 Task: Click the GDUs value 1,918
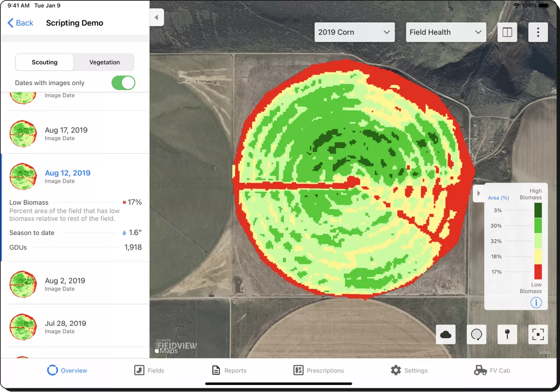(133, 247)
